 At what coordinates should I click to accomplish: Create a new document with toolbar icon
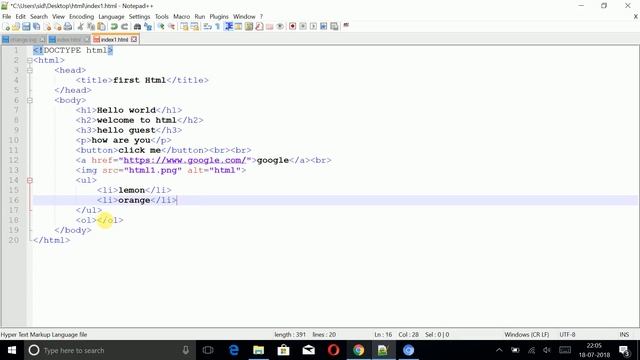click(6, 27)
